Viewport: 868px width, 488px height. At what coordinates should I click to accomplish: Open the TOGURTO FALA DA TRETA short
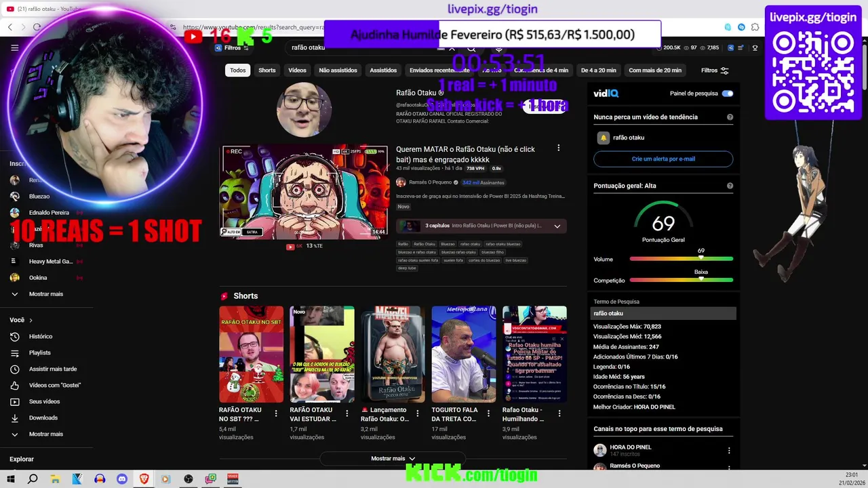tap(464, 354)
